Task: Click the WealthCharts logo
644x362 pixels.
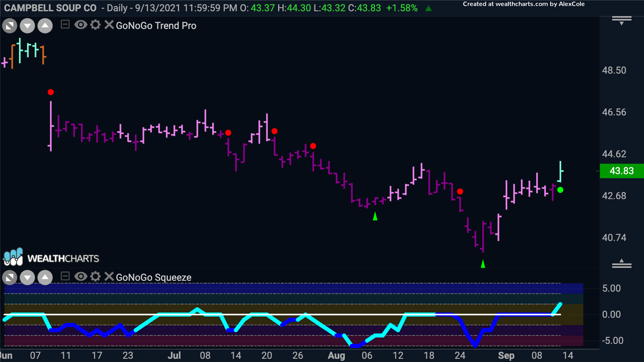Action: pyautogui.click(x=51, y=257)
